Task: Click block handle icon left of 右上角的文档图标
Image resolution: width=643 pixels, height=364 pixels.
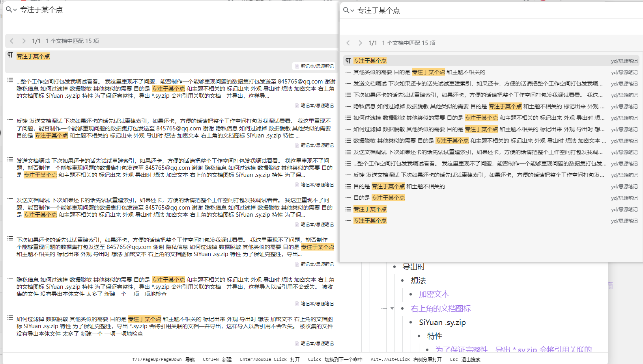Action: click(384, 308)
